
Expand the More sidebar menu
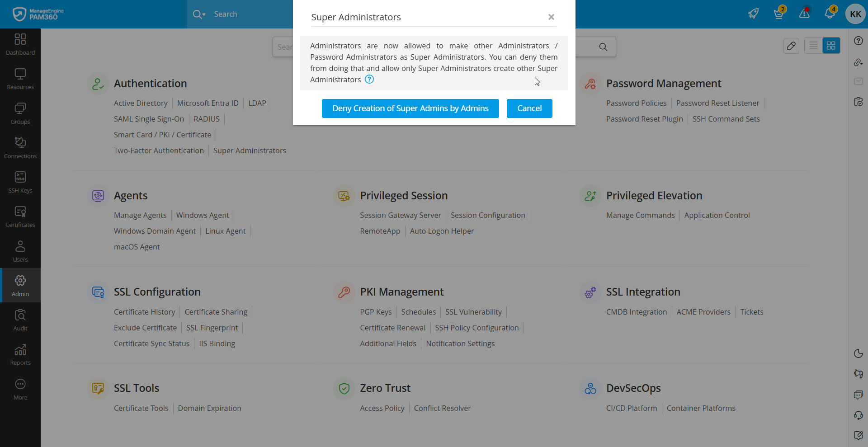pos(20,389)
